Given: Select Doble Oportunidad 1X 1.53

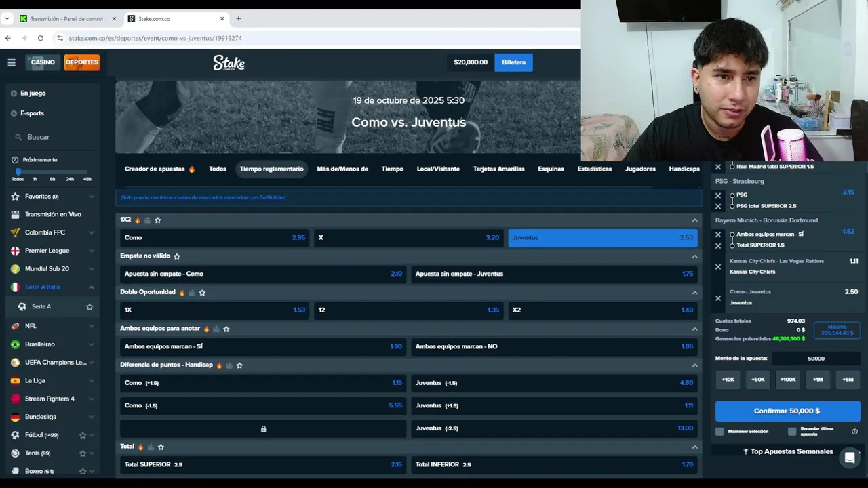Looking at the screenshot, I should [214, 310].
